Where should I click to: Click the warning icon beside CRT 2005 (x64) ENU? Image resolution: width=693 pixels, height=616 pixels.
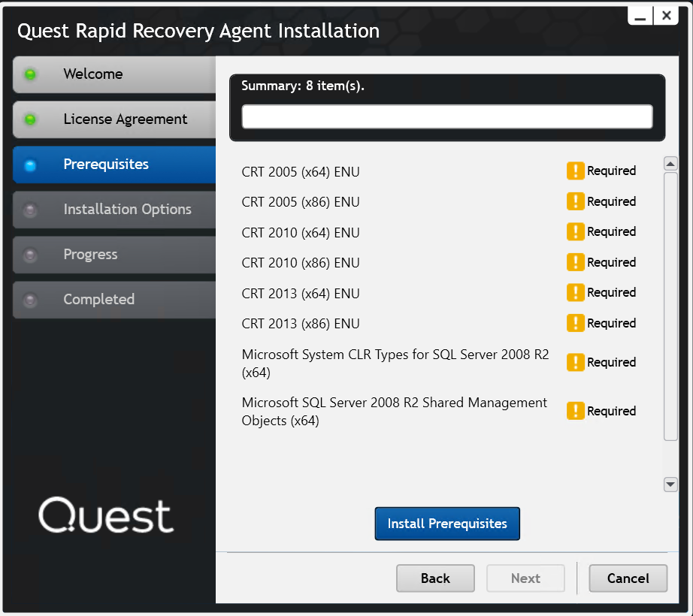(575, 171)
